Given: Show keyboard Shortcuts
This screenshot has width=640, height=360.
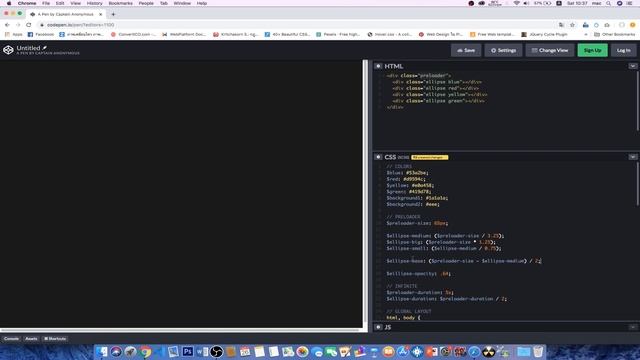Looking at the screenshot, I should (55, 339).
